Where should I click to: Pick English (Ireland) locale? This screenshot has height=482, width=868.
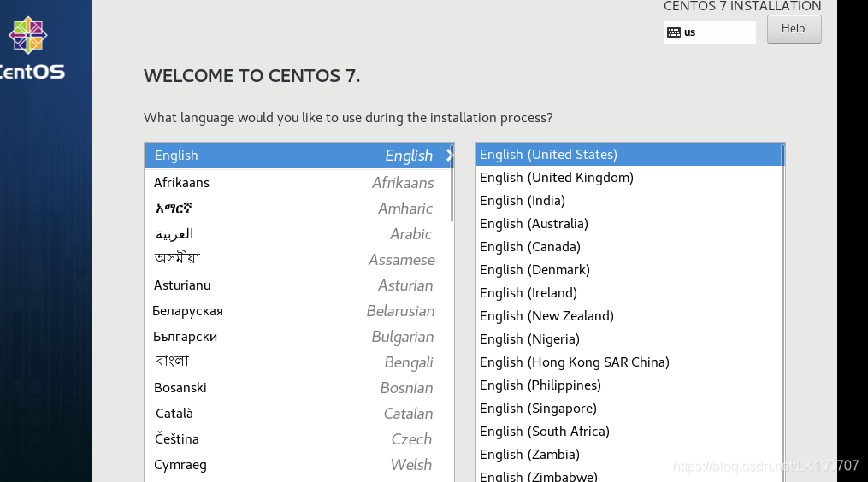point(629,293)
